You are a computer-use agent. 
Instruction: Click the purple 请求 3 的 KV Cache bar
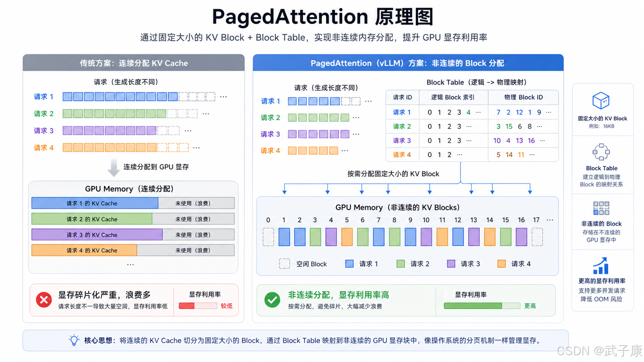(x=97, y=235)
